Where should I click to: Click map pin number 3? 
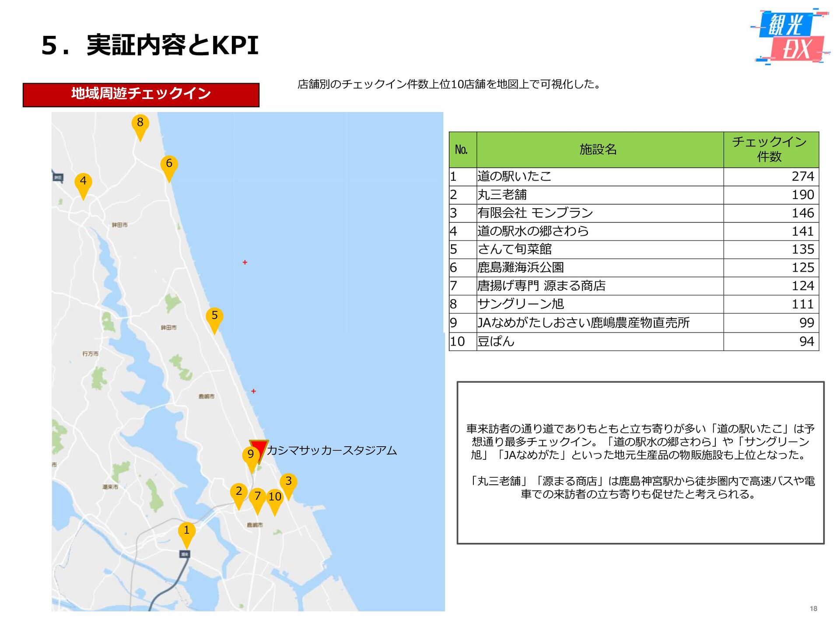288,482
